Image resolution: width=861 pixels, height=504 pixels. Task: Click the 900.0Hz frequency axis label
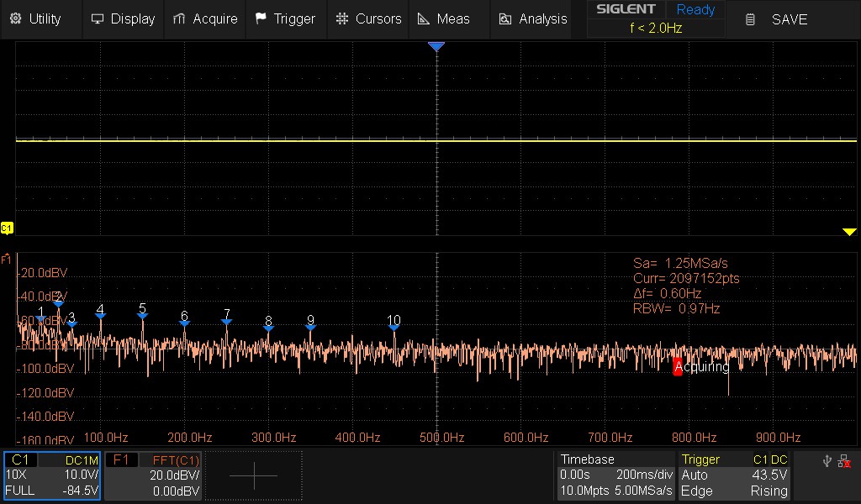[778, 438]
